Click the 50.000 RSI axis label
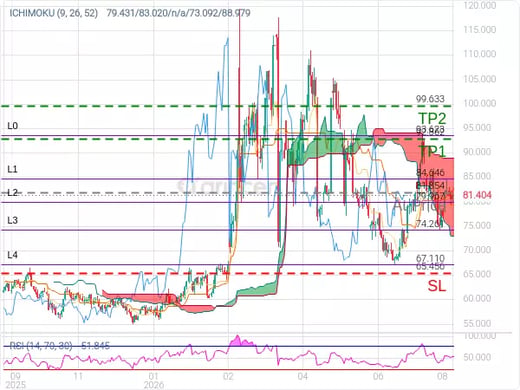The width and height of the screenshot is (520, 390). coord(477,357)
